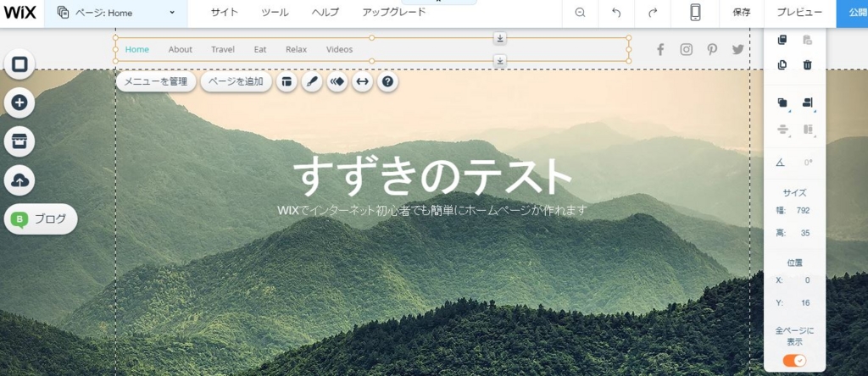The height and width of the screenshot is (376, 868).
Task: Click the Facebook social icon
Action: [x=659, y=50]
